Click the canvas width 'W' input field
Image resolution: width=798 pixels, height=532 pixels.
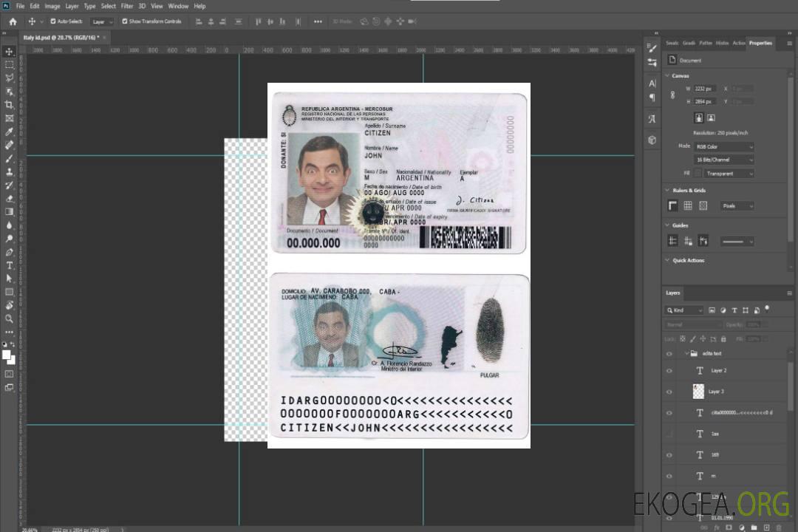pyautogui.click(x=705, y=89)
